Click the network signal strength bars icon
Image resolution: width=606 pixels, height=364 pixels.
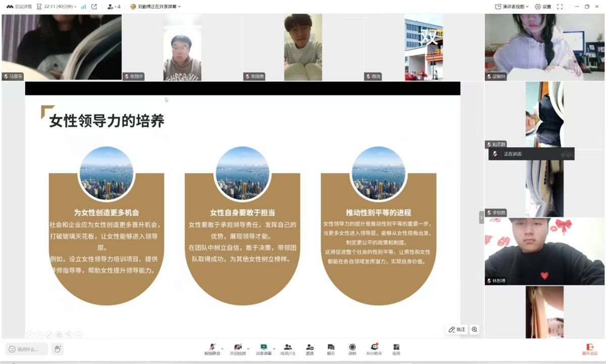(x=83, y=7)
